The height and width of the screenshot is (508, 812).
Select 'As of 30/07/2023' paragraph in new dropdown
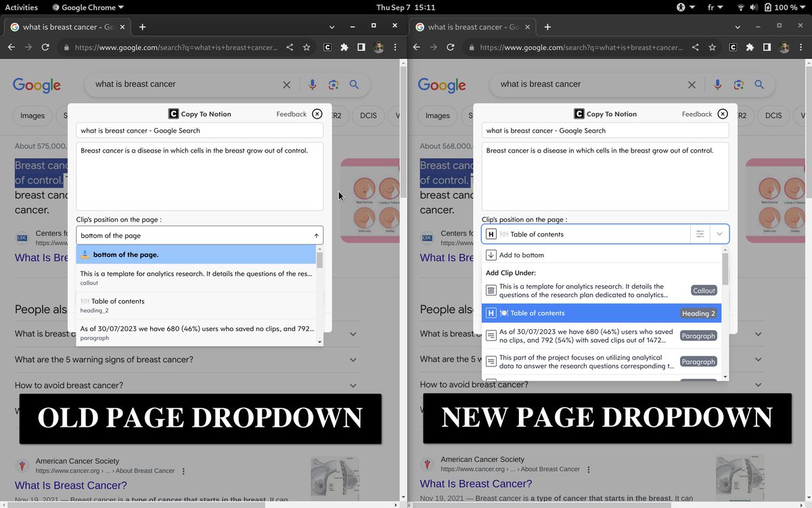coord(601,336)
